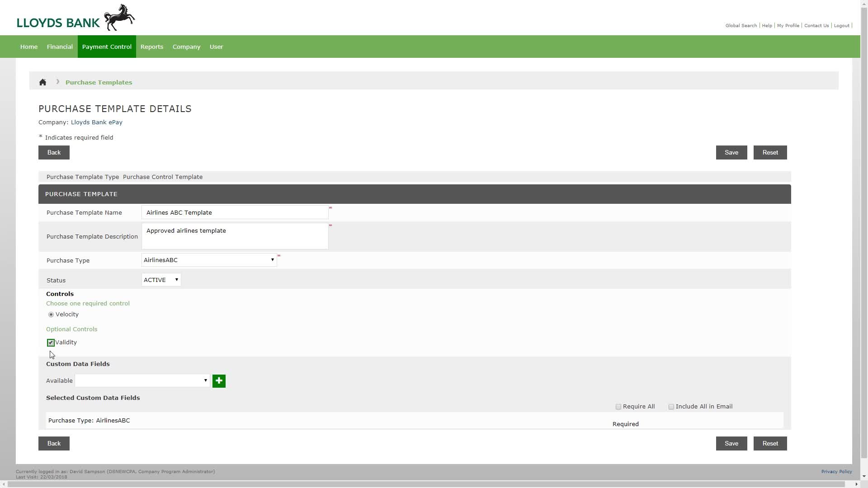The height and width of the screenshot is (488, 868).
Task: Click the home icon in the breadcrumb
Action: (x=42, y=82)
